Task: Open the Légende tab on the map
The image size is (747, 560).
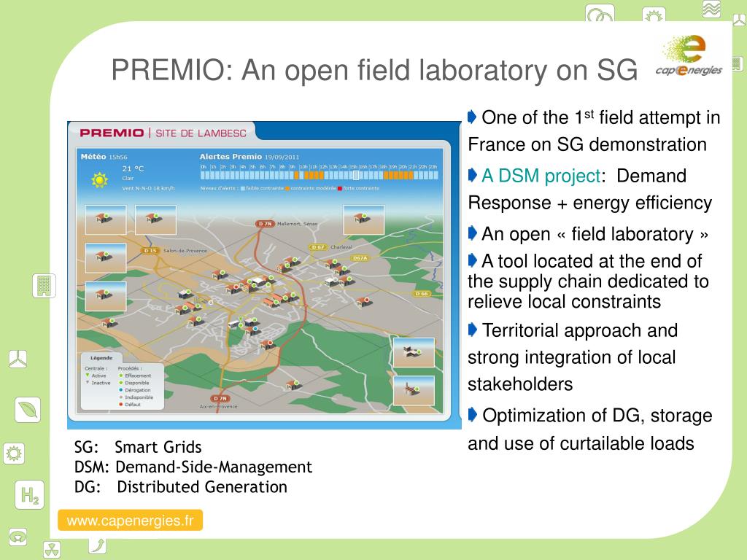Action: 101,357
